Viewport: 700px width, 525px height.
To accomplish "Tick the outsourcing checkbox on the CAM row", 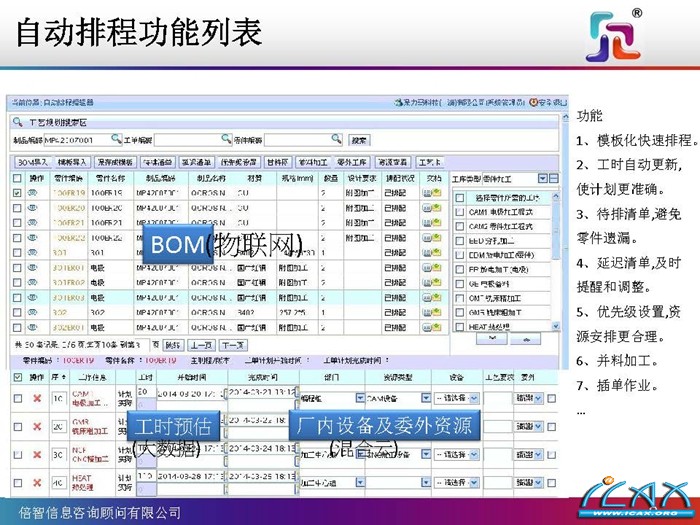I will pyautogui.click(x=552, y=398).
